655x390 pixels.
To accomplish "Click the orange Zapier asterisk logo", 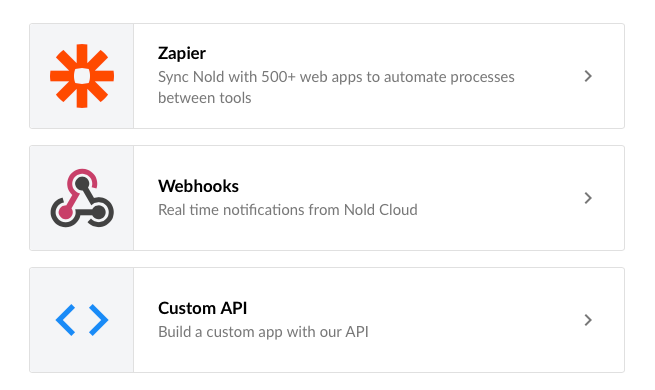I will [x=82, y=76].
